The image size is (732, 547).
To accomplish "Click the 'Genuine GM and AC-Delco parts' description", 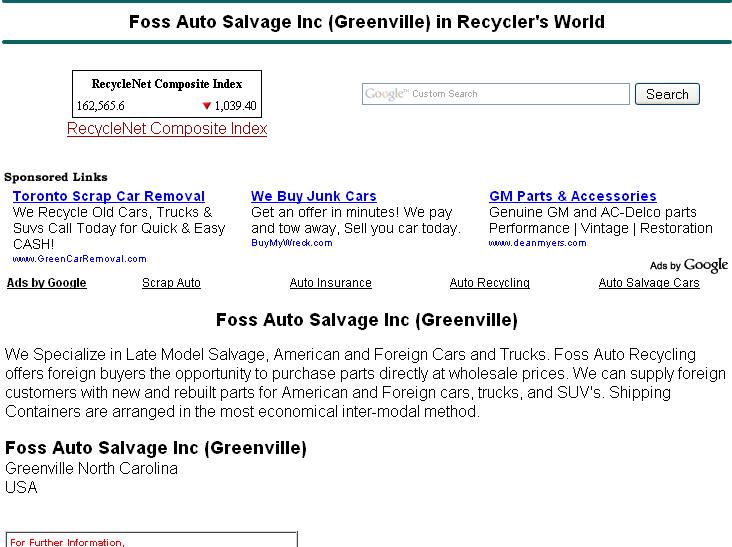I will (601, 220).
